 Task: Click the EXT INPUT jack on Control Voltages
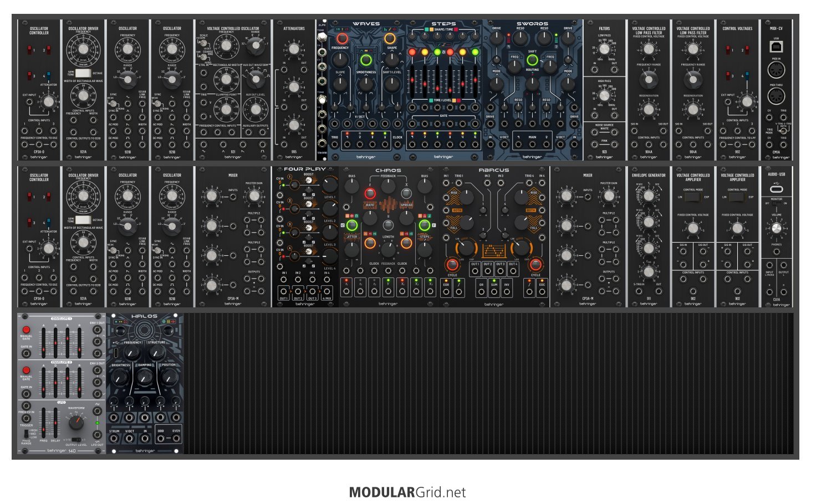[728, 102]
